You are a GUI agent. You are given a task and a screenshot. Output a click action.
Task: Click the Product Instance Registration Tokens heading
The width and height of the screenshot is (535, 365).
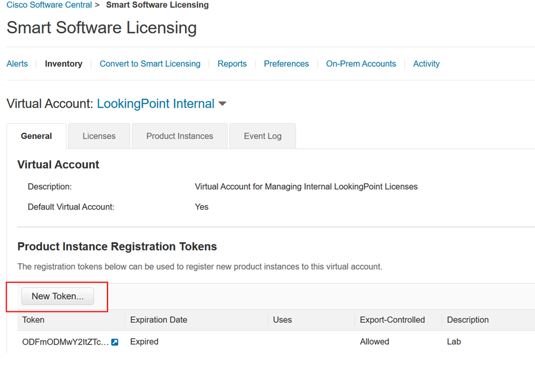pyautogui.click(x=117, y=246)
